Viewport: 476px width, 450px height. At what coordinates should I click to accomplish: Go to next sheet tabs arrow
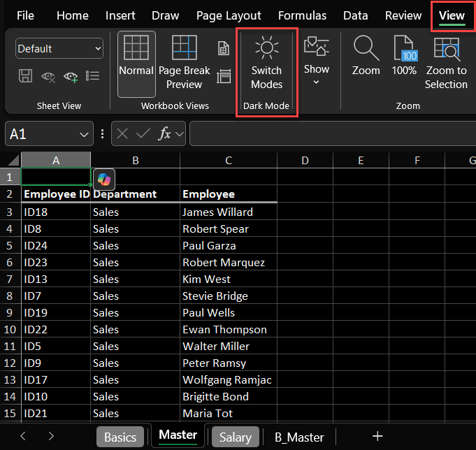[x=51, y=436]
